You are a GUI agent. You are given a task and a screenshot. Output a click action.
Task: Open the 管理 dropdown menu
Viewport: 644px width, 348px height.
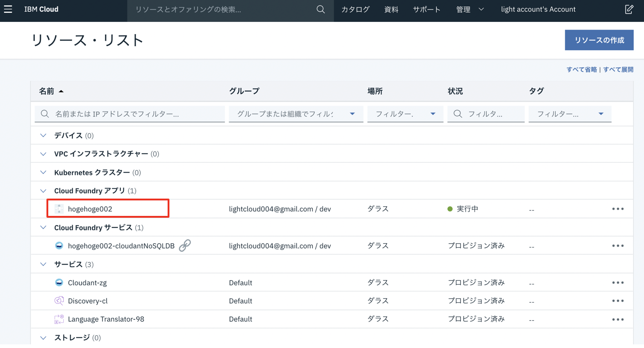(470, 10)
